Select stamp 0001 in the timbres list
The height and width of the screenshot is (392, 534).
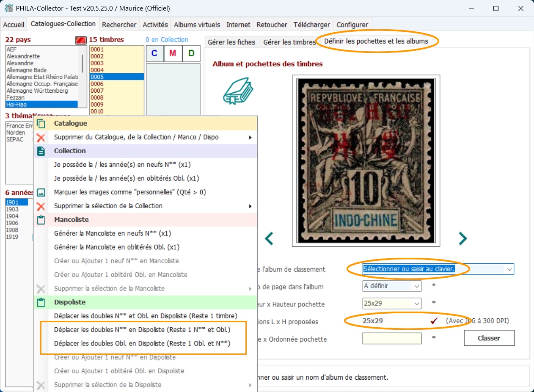click(117, 49)
